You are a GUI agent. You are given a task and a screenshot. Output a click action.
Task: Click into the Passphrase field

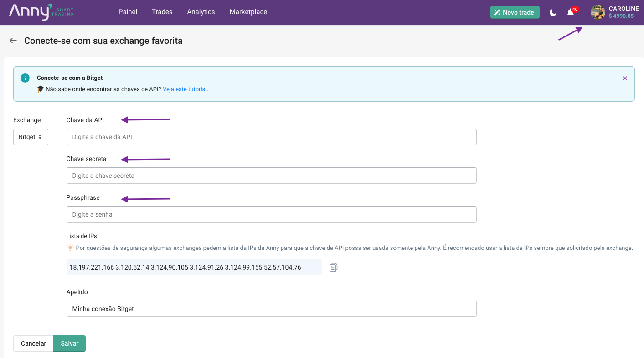coord(272,214)
